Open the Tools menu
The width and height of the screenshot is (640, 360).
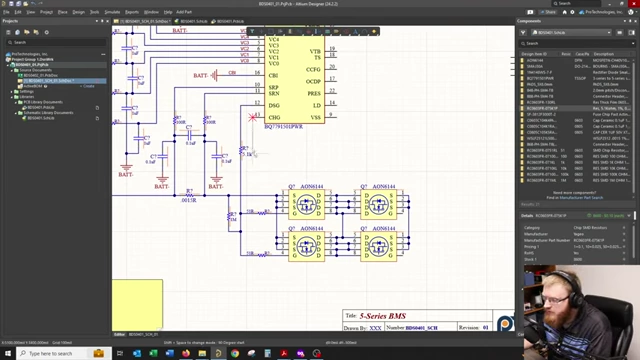94,12
